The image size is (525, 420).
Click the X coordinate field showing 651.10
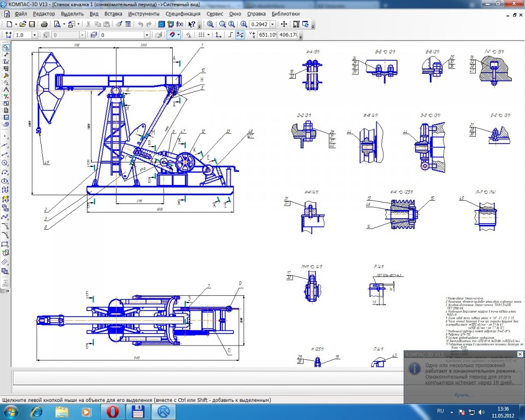click(267, 35)
